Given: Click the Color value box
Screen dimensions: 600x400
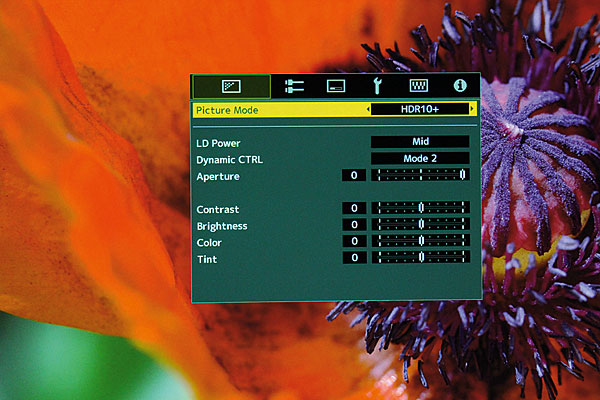Looking at the screenshot, I should pos(354,241).
